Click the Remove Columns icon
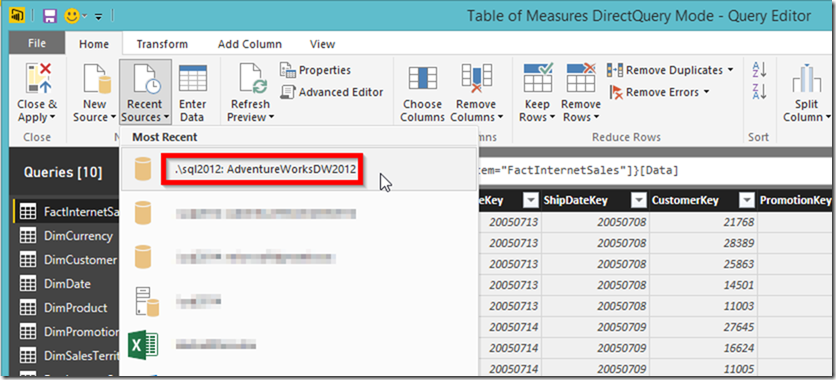 (476, 78)
